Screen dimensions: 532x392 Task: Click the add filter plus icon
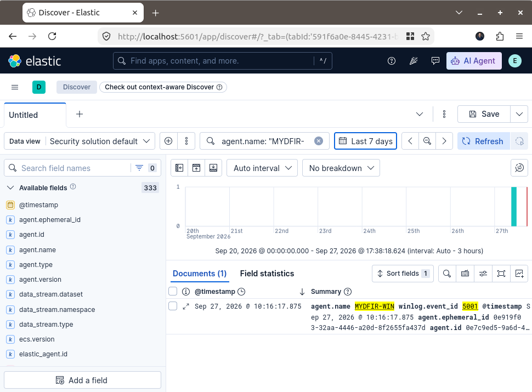168,141
